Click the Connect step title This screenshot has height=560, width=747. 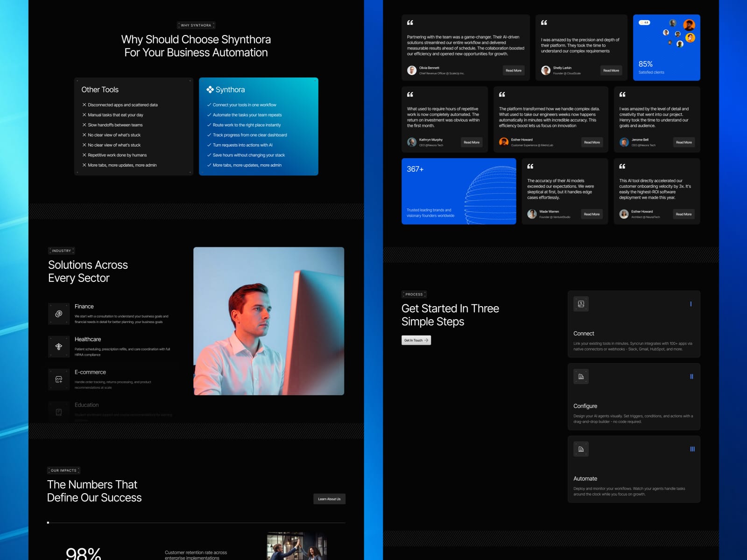[584, 334]
